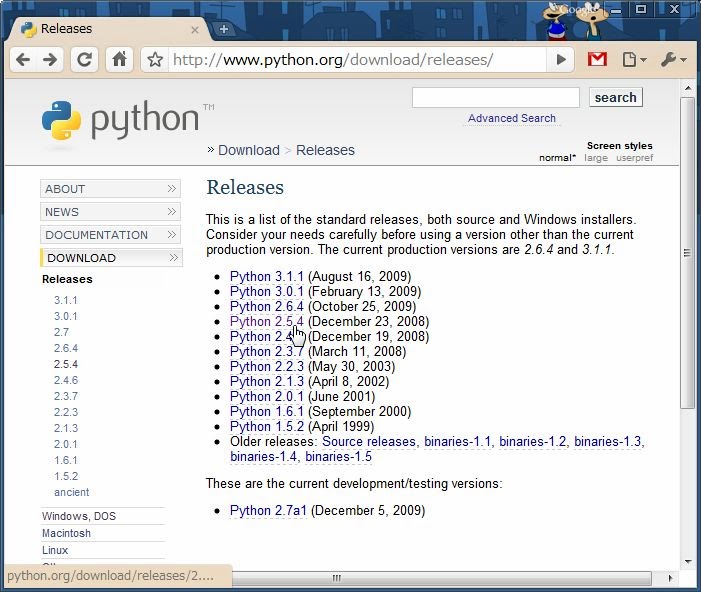The image size is (701, 592).
Task: Click the Gmail extension icon
Action: [x=597, y=60]
